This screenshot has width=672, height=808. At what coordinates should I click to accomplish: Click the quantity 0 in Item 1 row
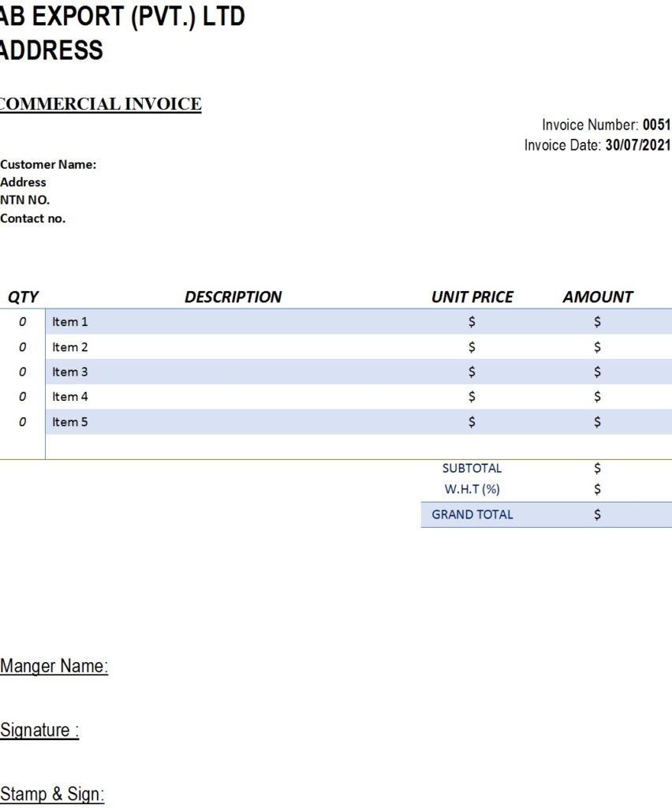click(x=22, y=322)
